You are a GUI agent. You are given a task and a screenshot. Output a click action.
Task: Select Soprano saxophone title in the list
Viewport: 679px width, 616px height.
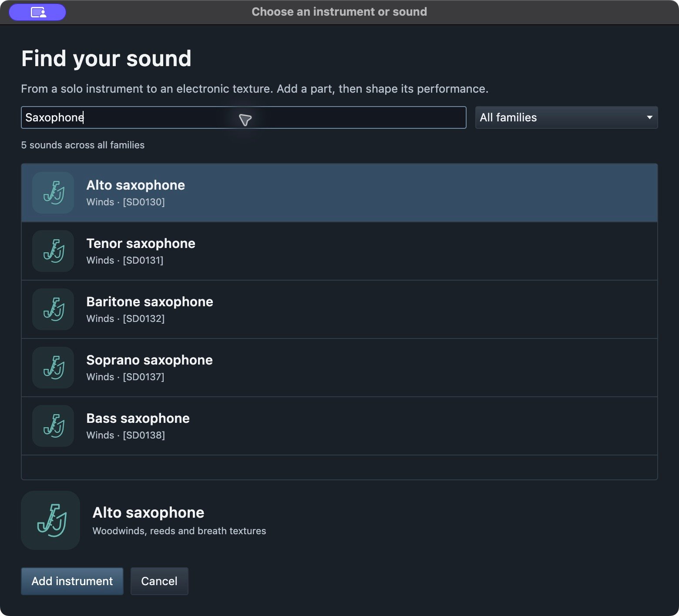[x=150, y=360]
